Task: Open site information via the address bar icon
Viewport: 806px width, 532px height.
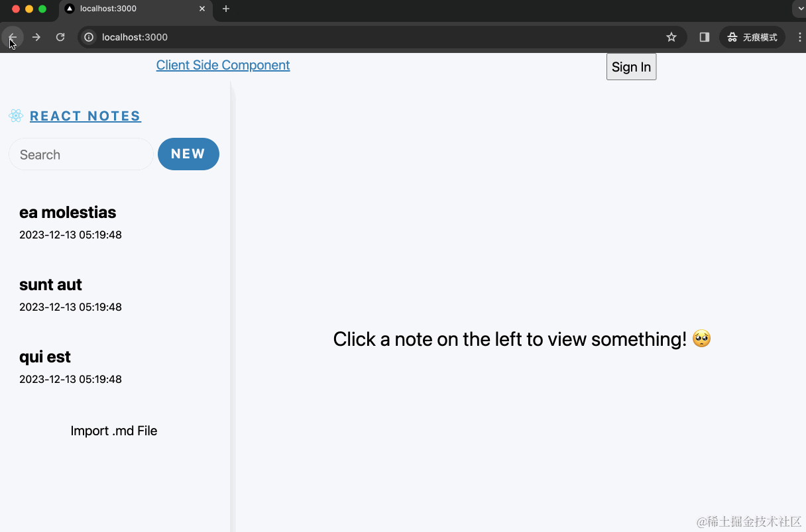Action: [88, 37]
